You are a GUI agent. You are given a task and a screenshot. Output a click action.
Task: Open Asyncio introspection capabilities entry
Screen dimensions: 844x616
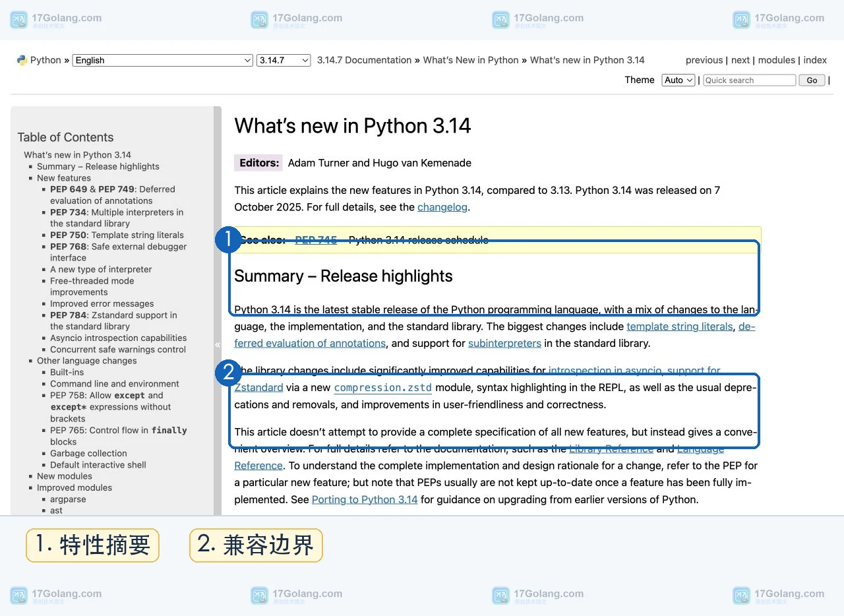coord(119,338)
